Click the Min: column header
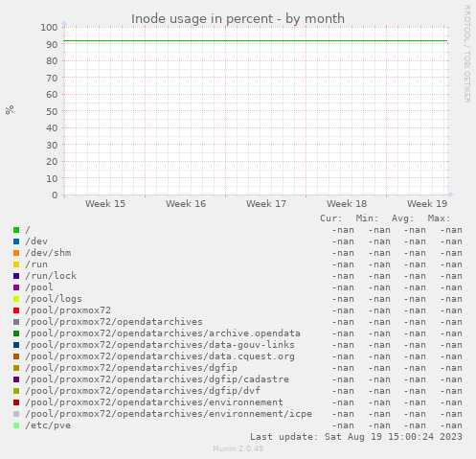 click(367, 218)
